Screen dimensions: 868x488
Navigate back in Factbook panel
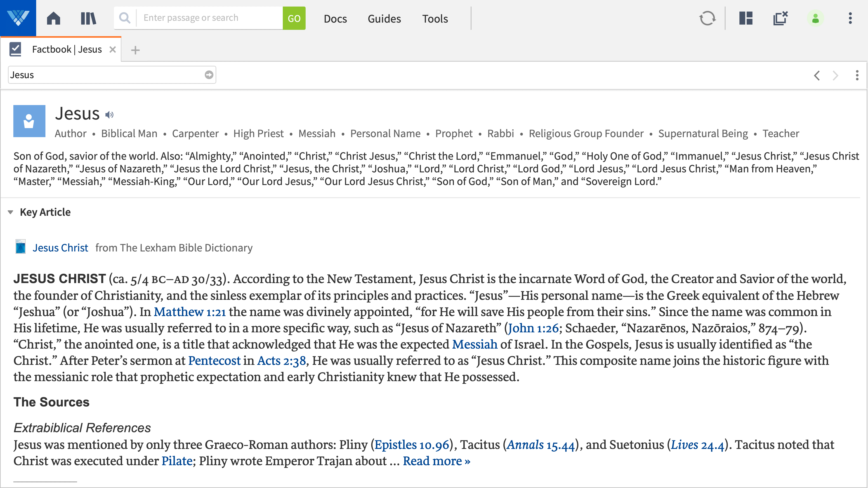point(817,75)
